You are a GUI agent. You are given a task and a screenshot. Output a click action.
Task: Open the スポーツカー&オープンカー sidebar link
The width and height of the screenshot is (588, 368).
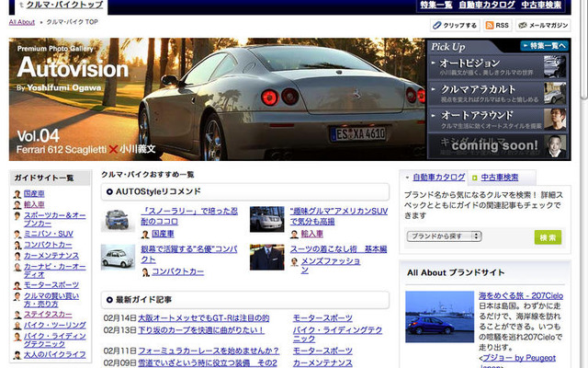pos(55,219)
